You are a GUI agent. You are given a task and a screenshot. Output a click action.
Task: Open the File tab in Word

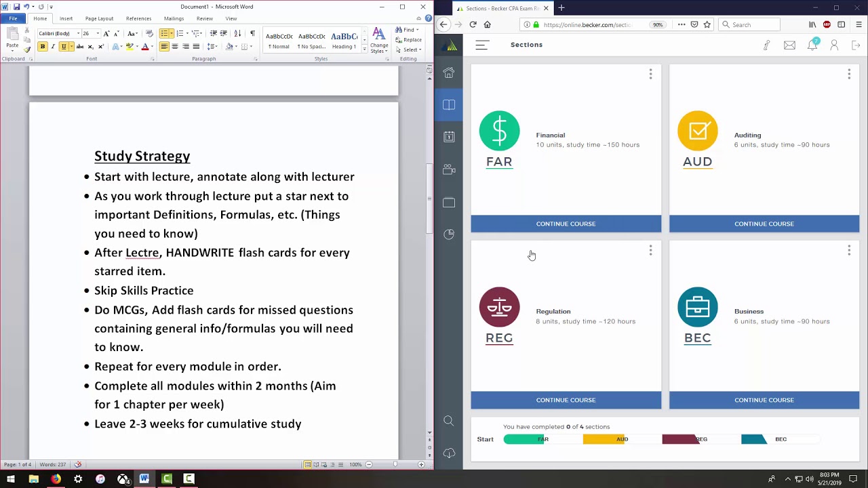(13, 18)
